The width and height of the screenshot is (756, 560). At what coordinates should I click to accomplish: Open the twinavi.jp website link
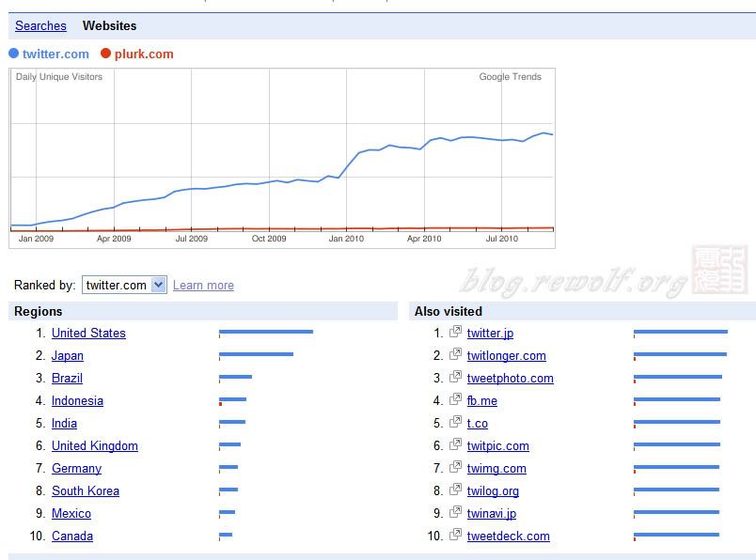pyautogui.click(x=491, y=513)
